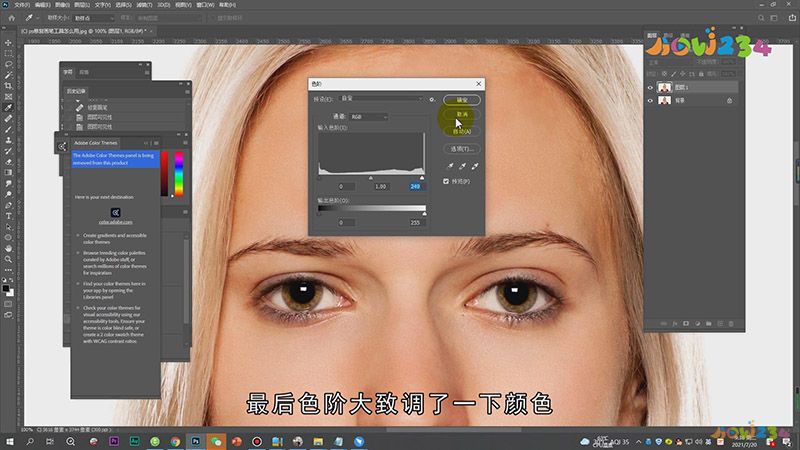The image size is (800, 450).
Task: Click the white input slider triangle
Action: click(x=422, y=178)
